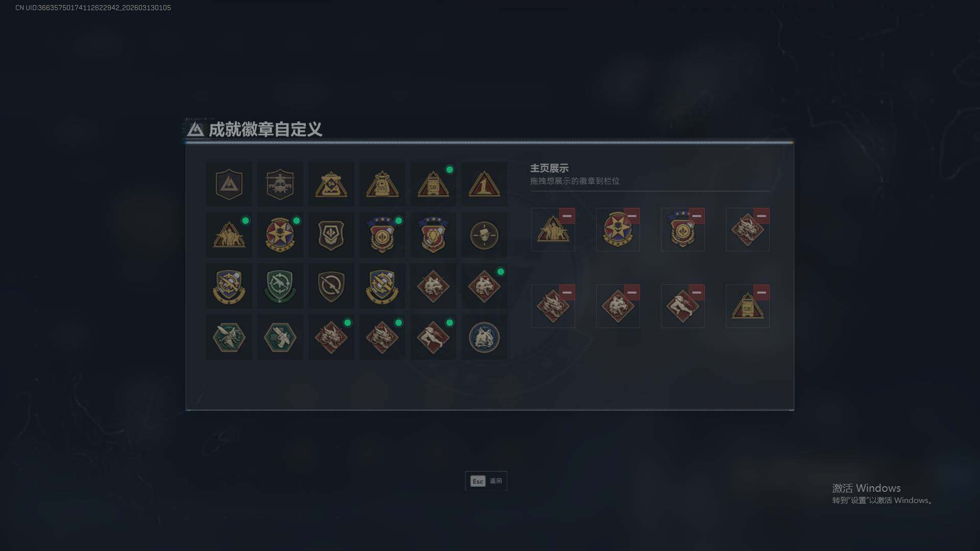Screen dimensions: 980x551
Task: Remove the star skull badge from showcase
Action: click(x=631, y=216)
